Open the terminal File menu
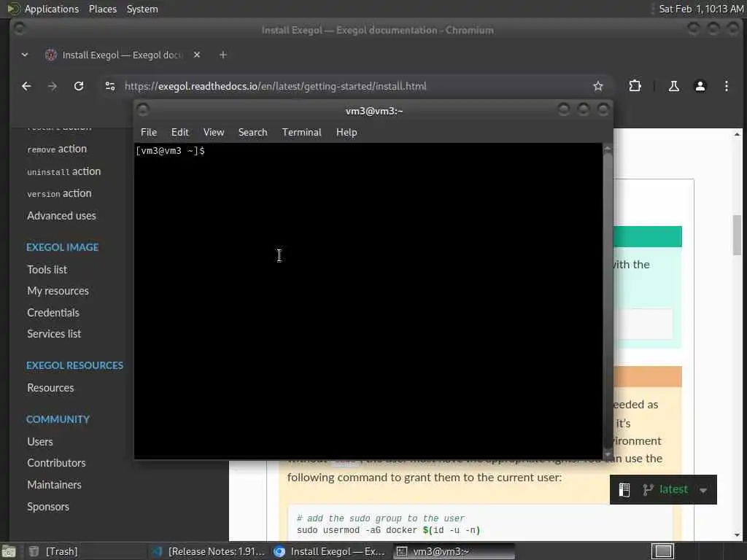 (149, 133)
